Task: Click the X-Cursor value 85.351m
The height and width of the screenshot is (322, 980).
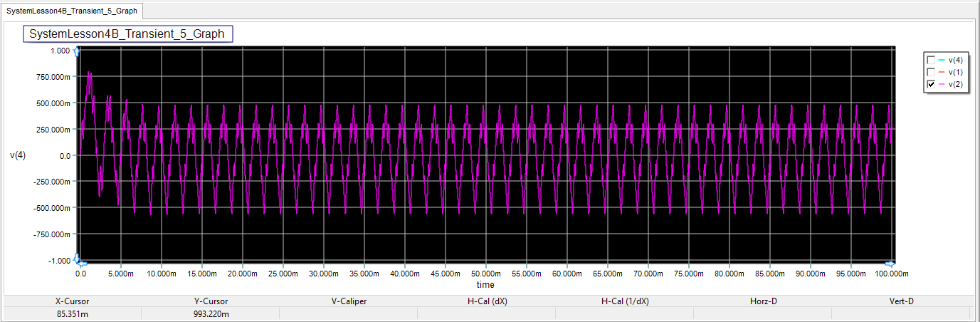Action: pos(72,313)
